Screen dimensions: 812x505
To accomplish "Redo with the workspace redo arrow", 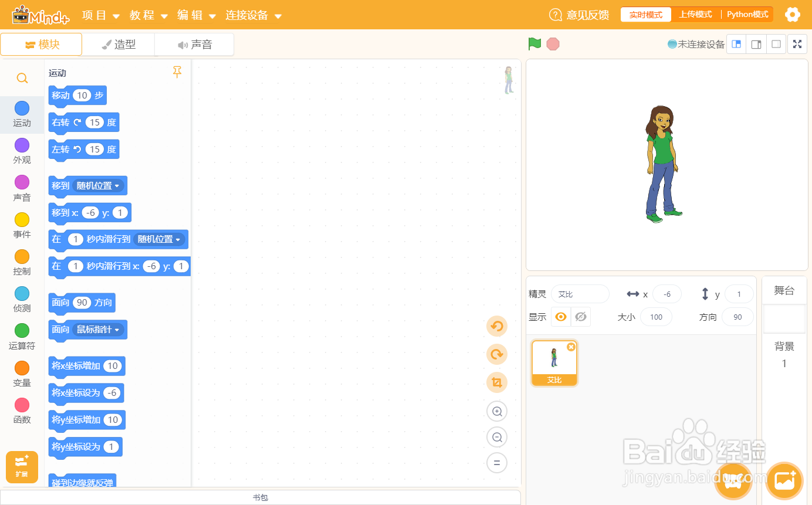I will point(497,354).
